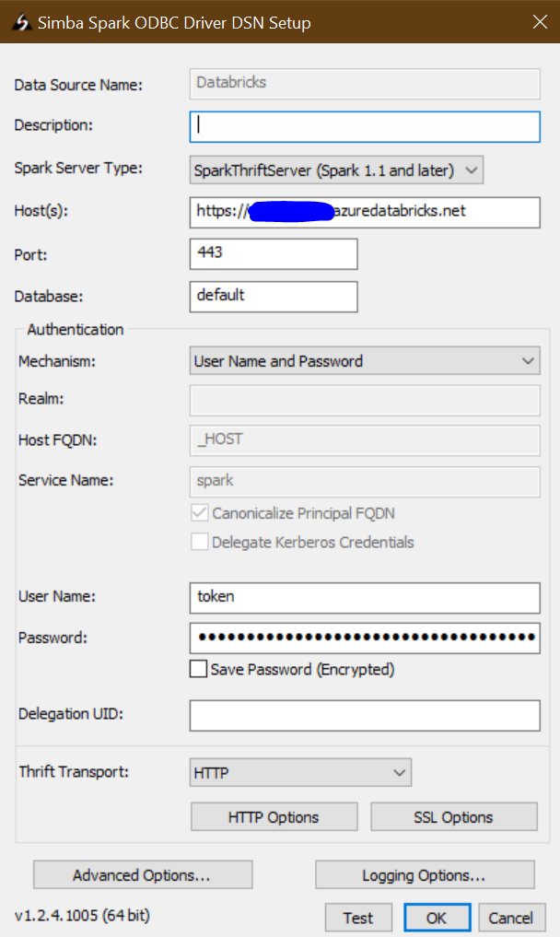The height and width of the screenshot is (937, 560).
Task: Click the Port field showing 443
Action: pos(274,253)
